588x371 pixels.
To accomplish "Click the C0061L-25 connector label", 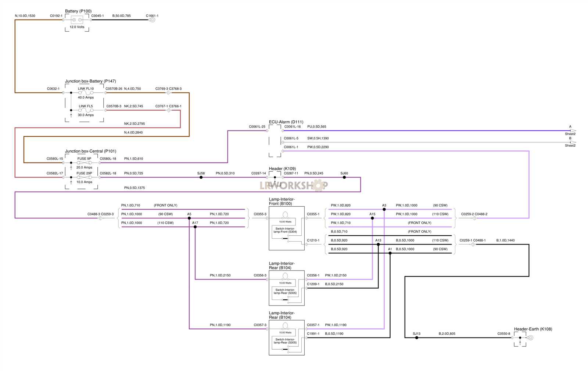I will coord(257,126).
